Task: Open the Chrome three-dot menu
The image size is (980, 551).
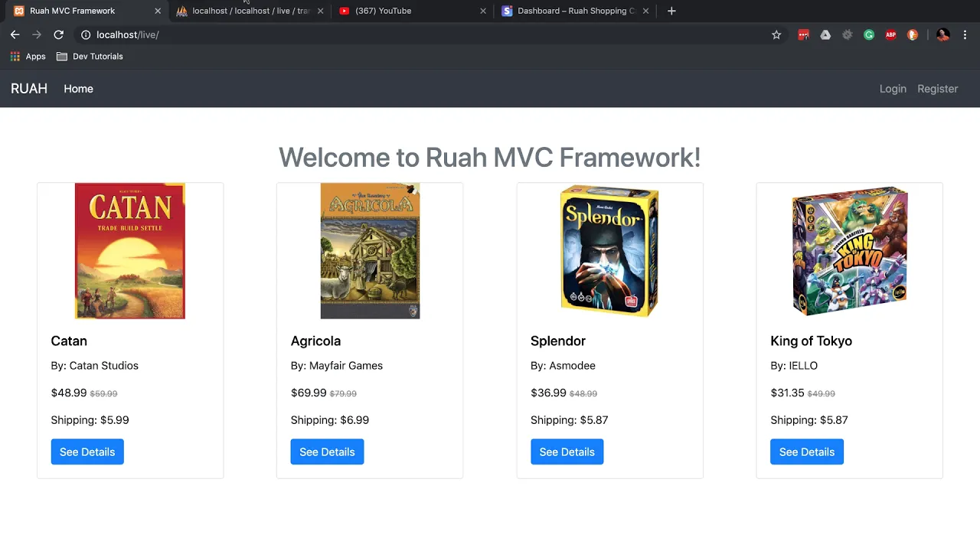Action: point(965,34)
